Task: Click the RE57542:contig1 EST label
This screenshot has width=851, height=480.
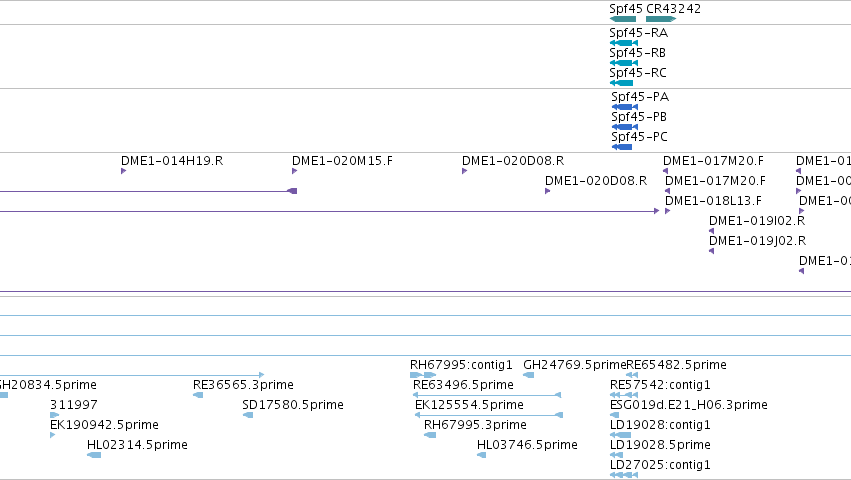Action: pyautogui.click(x=660, y=385)
